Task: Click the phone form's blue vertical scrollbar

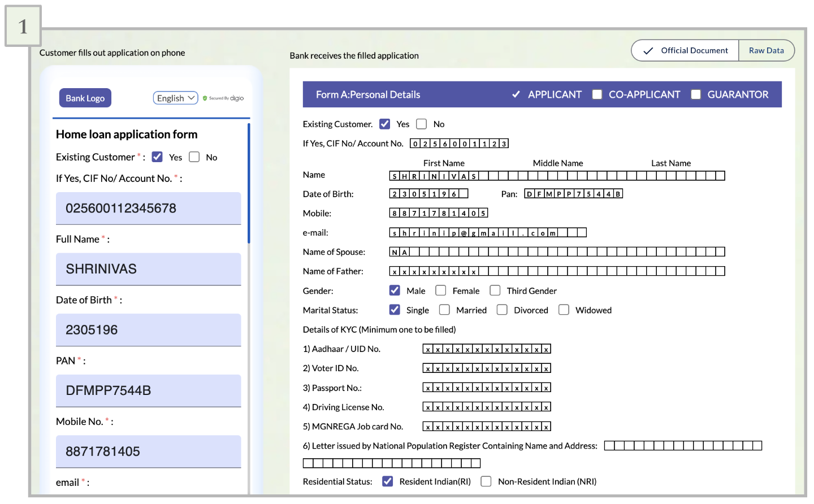Action: pyautogui.click(x=249, y=184)
